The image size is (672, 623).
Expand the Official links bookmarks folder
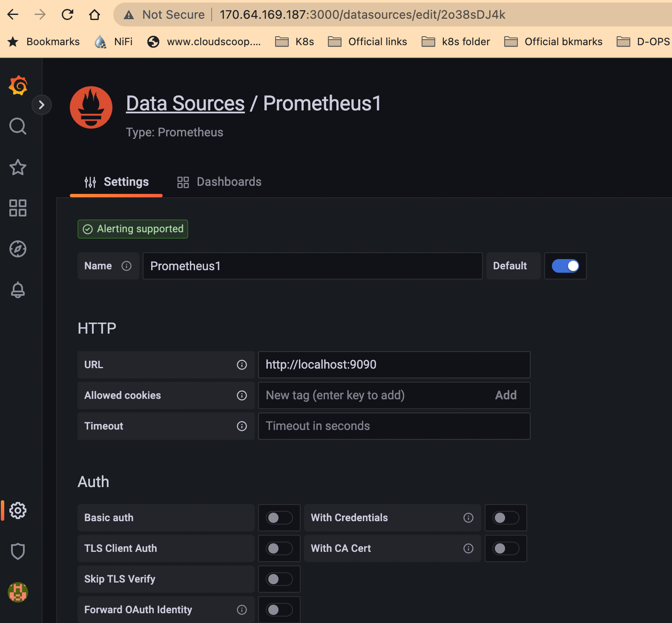tap(368, 42)
